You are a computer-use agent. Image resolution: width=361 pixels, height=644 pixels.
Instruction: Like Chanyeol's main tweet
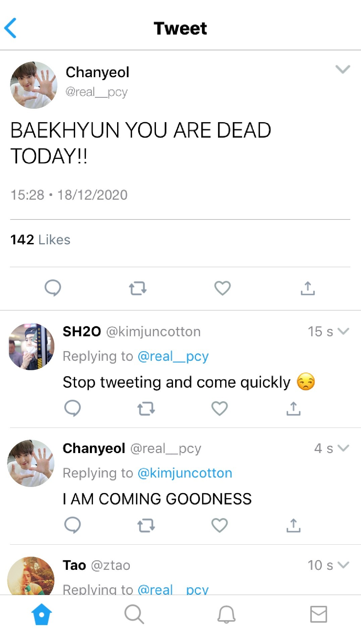[222, 288]
